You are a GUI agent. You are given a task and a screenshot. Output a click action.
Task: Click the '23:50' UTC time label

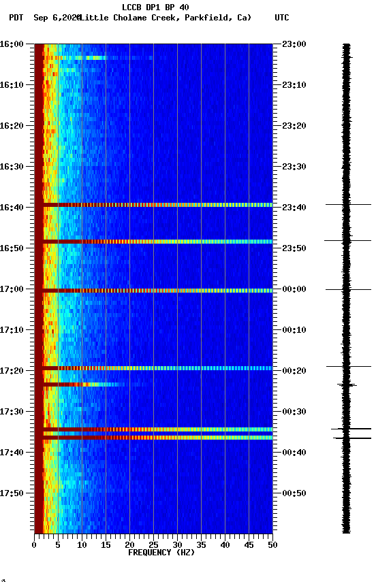294,248
